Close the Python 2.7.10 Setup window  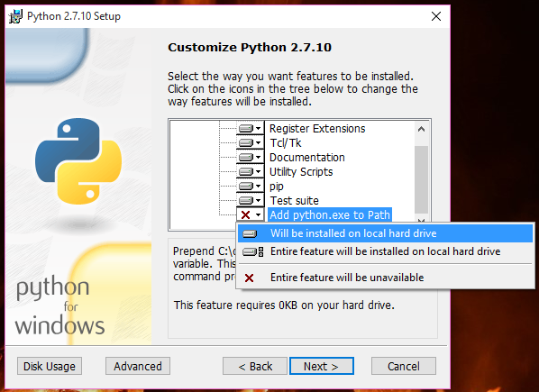click(x=436, y=16)
